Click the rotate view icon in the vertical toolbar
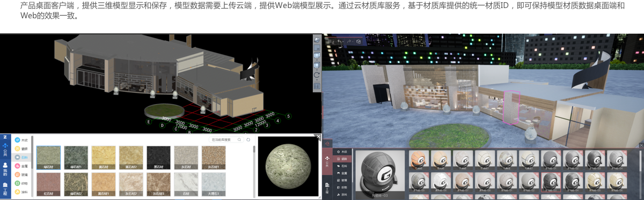The width and height of the screenshot is (644, 200). 317,75
